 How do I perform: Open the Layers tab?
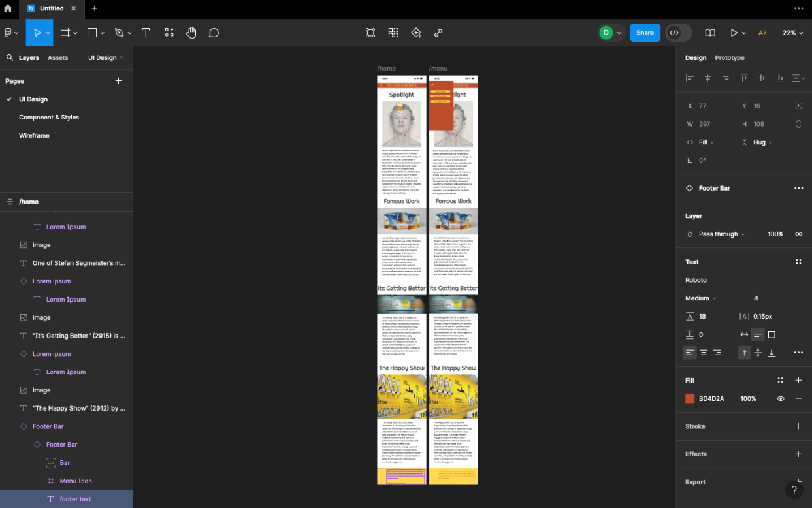pos(29,57)
